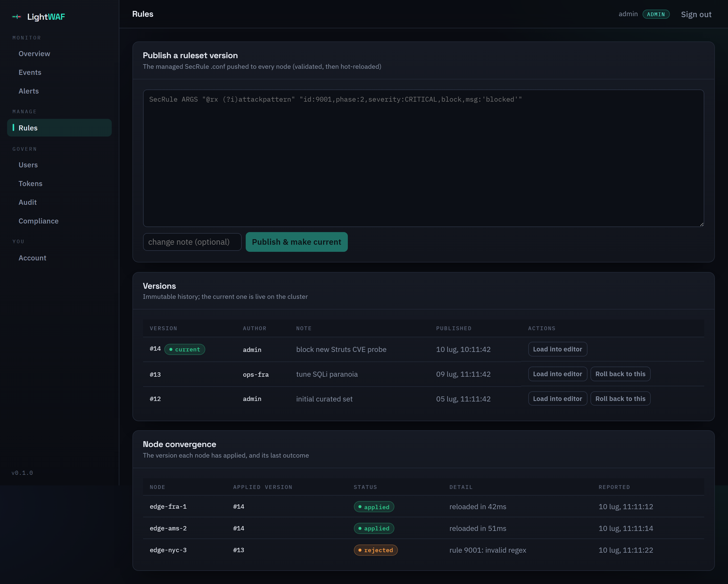The height and width of the screenshot is (584, 728).
Task: Click applied status badge for edge-ams-2
Action: pos(374,528)
